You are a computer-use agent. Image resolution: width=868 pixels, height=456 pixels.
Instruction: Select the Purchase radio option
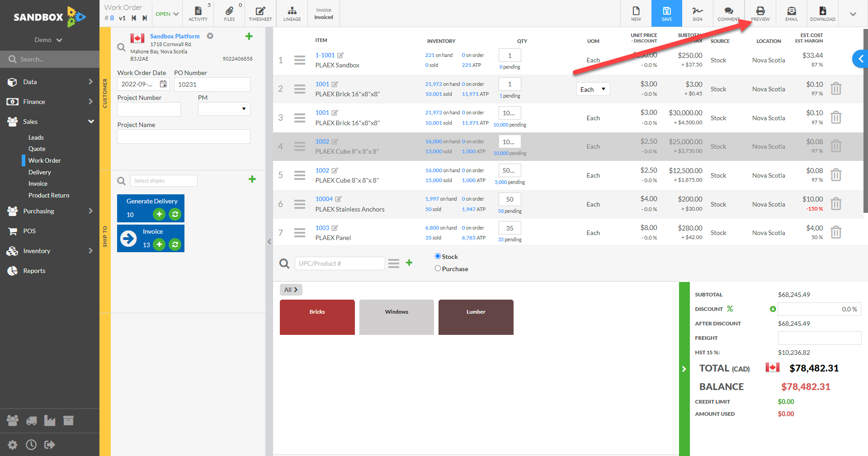point(438,268)
